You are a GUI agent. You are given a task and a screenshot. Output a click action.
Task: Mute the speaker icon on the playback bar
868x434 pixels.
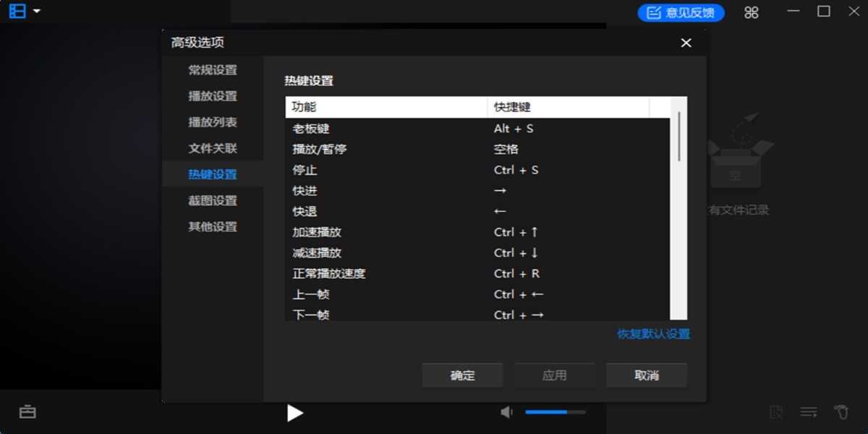click(x=506, y=412)
